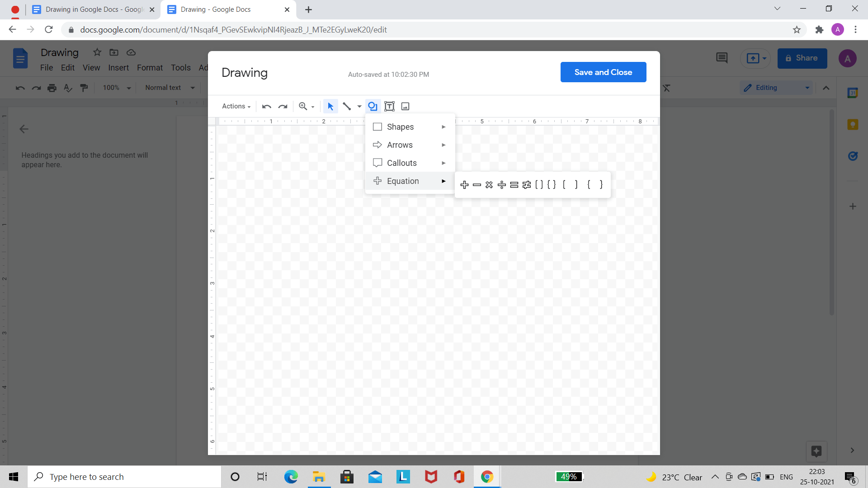Open the Actions dropdown menu
The image size is (868, 488).
235,107
